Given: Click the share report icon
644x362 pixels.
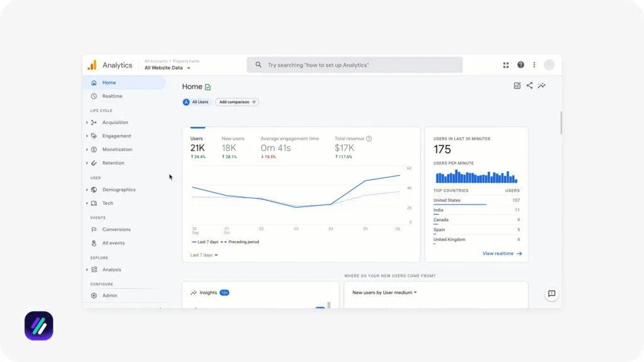Looking at the screenshot, I should click(x=530, y=86).
